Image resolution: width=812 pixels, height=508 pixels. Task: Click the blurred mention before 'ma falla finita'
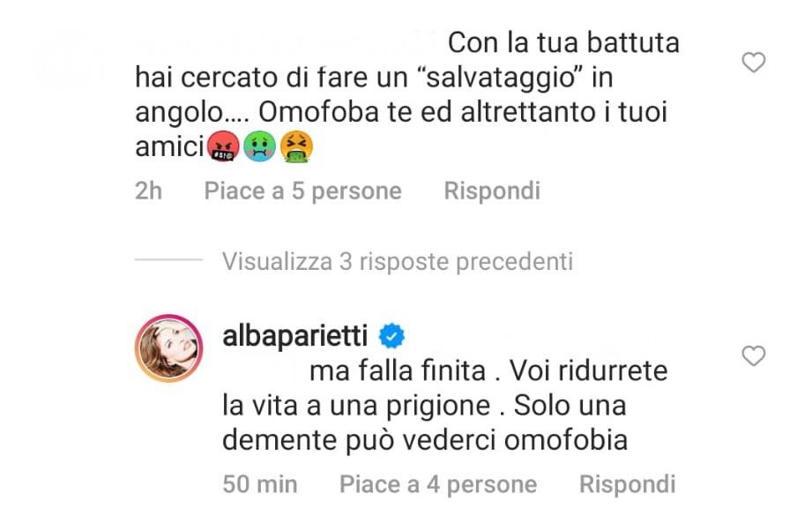coord(263,370)
